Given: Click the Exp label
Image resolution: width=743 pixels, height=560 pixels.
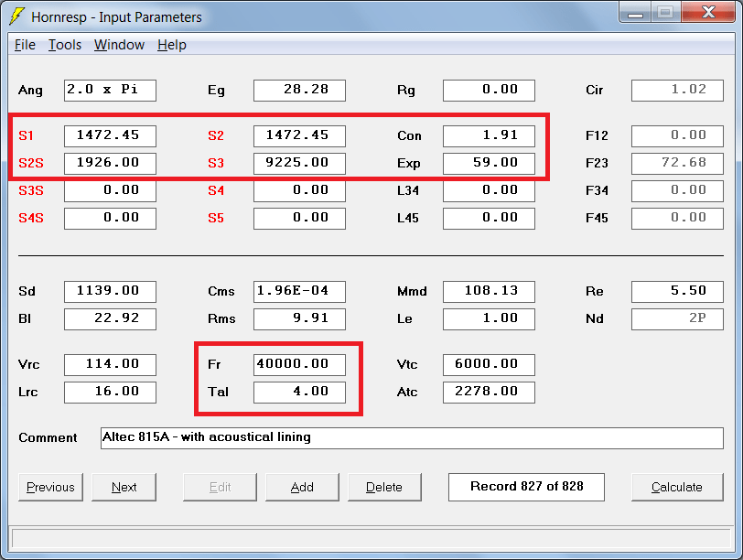Looking at the screenshot, I should tap(408, 164).
